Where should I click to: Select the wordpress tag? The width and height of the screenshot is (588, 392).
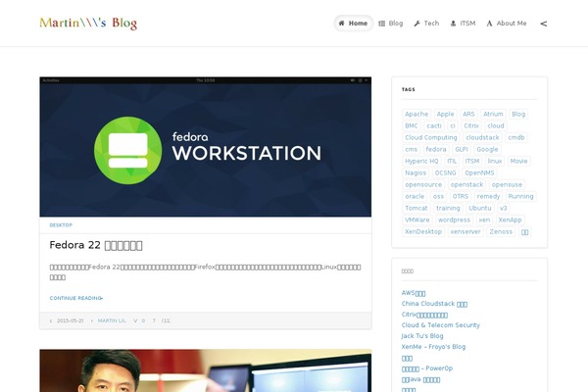[x=454, y=220]
